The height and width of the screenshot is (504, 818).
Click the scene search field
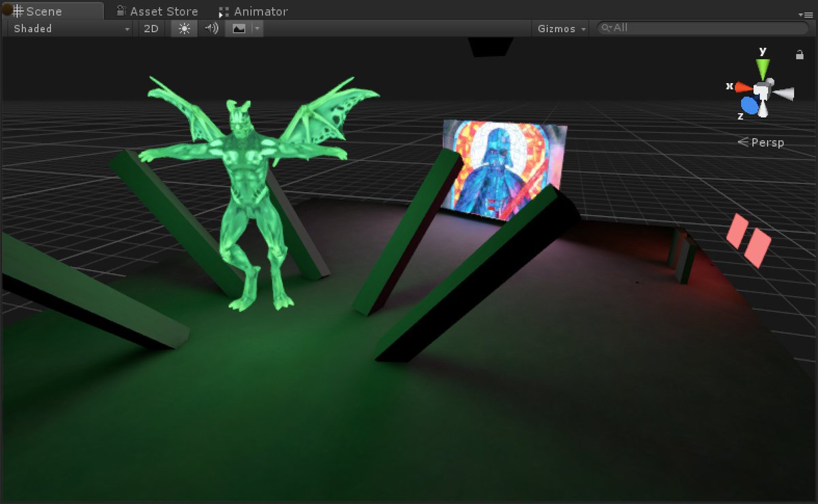click(x=702, y=28)
